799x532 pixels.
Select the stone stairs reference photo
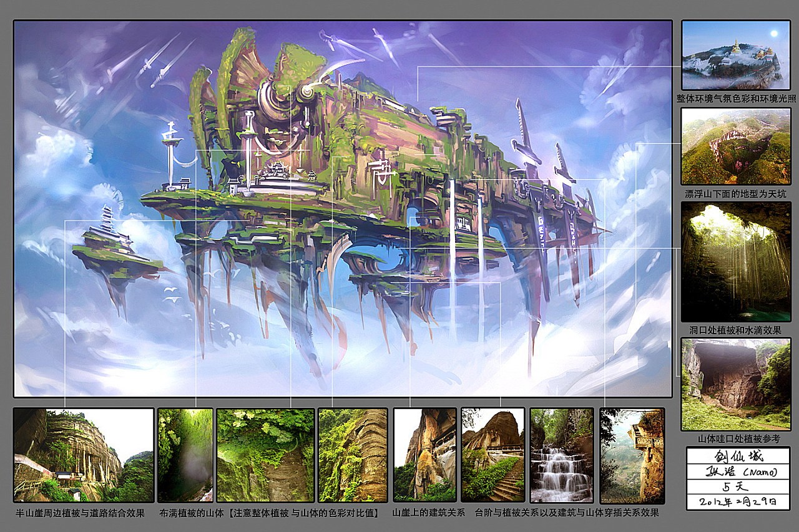point(493,455)
